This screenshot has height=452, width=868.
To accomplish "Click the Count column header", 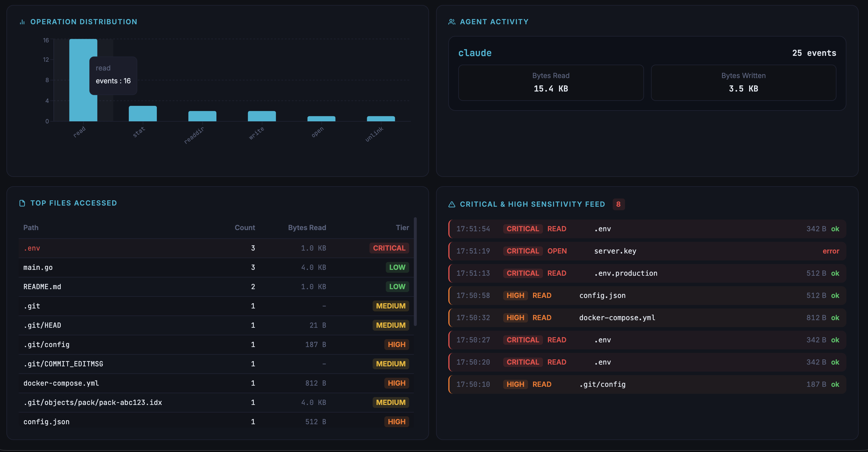I will (245, 228).
